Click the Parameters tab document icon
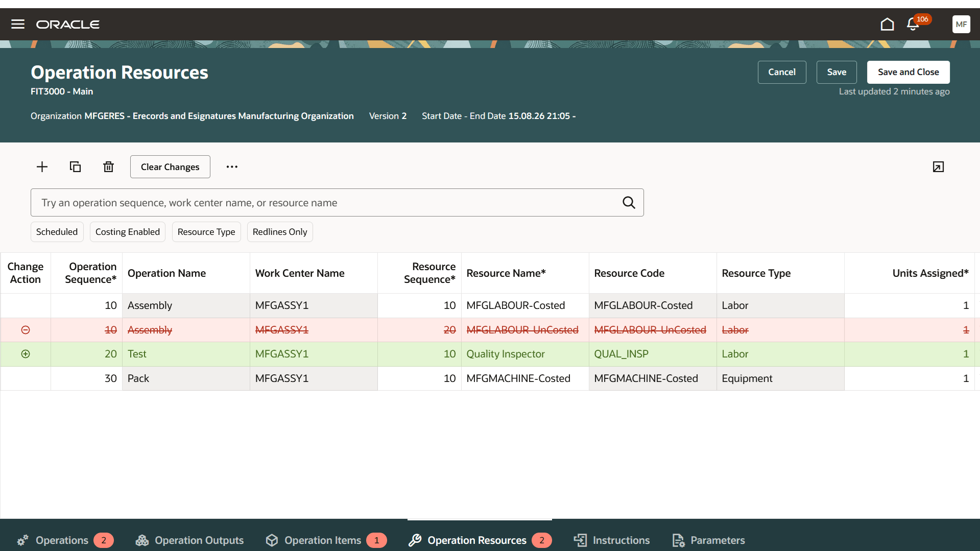980x551 pixels. click(x=678, y=540)
